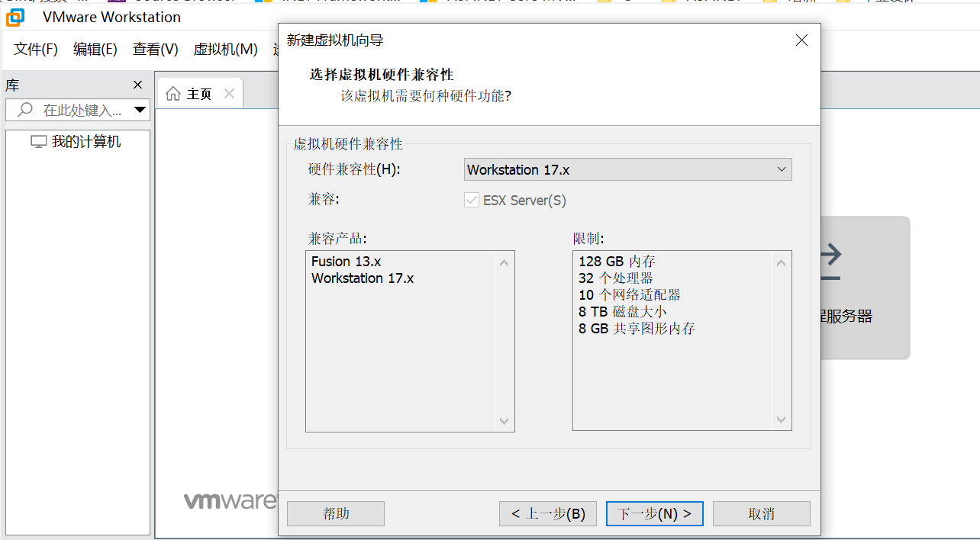The width and height of the screenshot is (980, 540).
Task: Close the 主页 tab
Action: tap(229, 93)
